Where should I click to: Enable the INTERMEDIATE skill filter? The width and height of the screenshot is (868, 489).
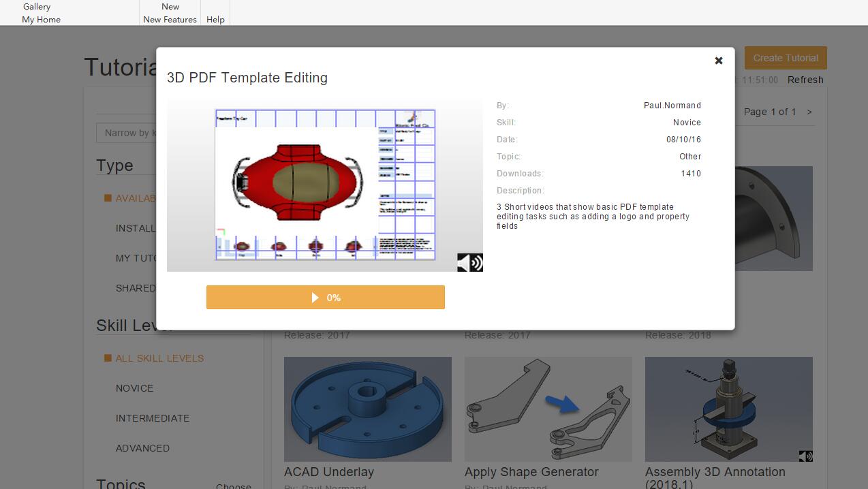[x=153, y=418]
